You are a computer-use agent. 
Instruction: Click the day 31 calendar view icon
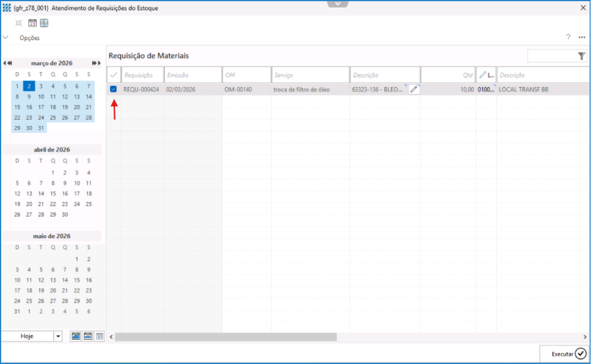click(x=100, y=336)
